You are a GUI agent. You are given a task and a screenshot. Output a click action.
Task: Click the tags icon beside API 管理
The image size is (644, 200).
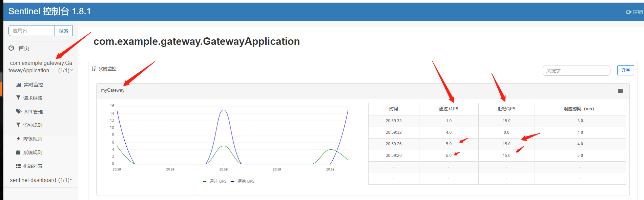pos(19,111)
